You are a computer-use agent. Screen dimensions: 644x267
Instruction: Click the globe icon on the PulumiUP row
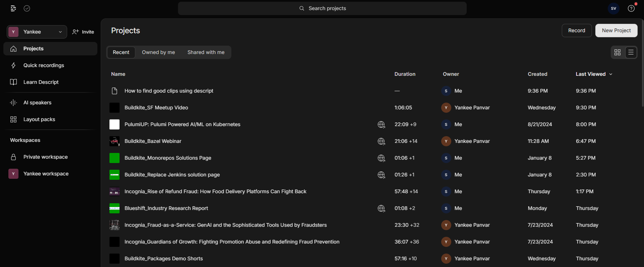pyautogui.click(x=381, y=124)
